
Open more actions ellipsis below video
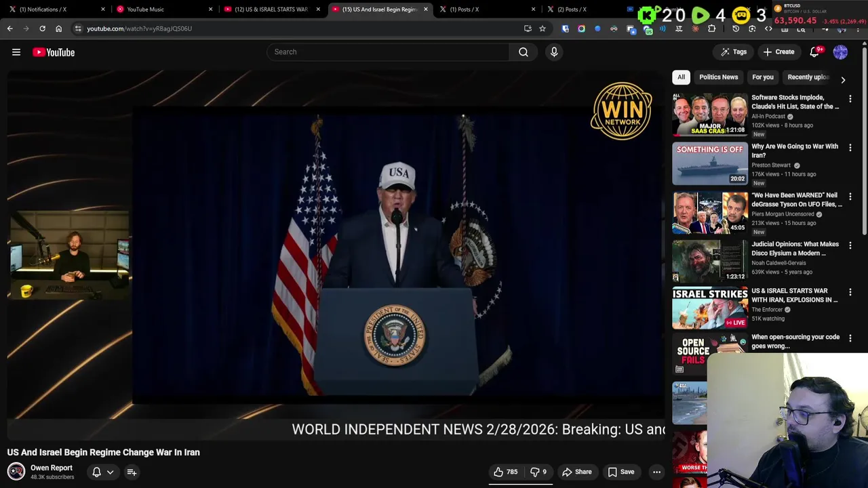coord(656,472)
